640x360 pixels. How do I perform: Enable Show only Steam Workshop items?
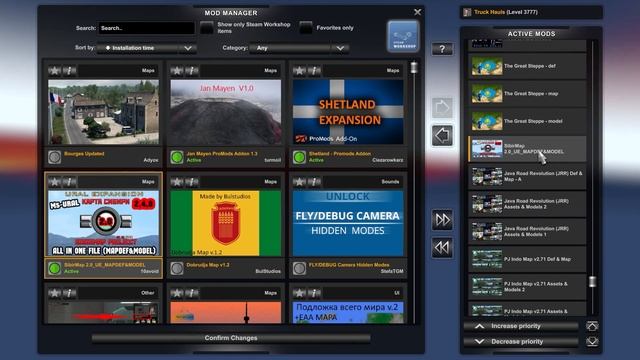207,28
